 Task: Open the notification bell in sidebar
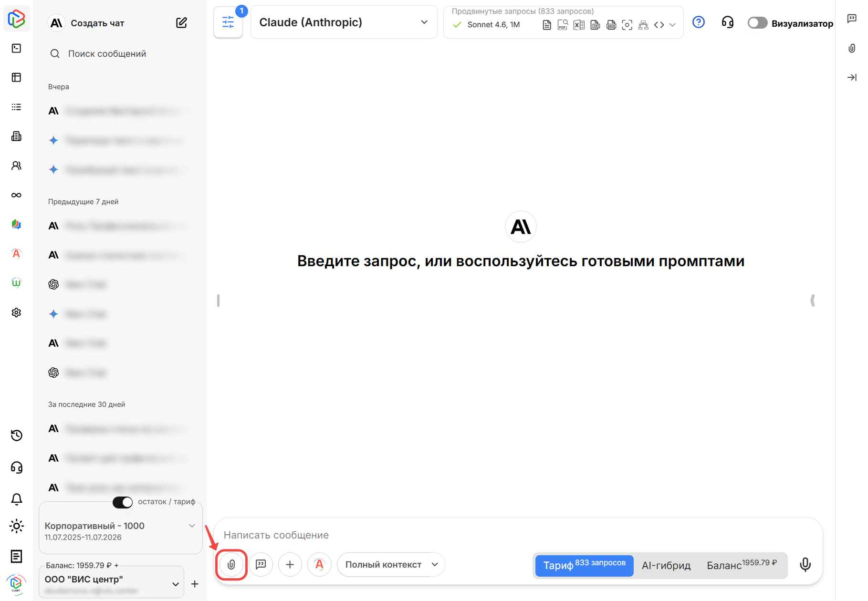click(x=16, y=498)
